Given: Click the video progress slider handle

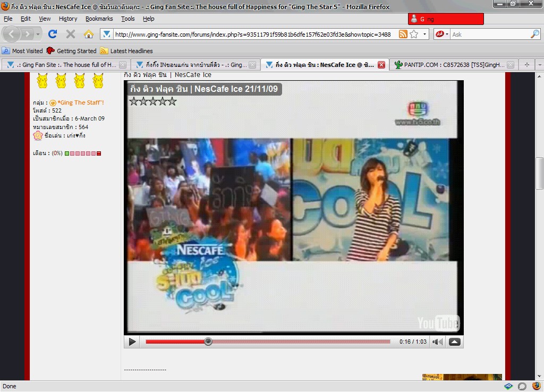Looking at the screenshot, I should 208,342.
